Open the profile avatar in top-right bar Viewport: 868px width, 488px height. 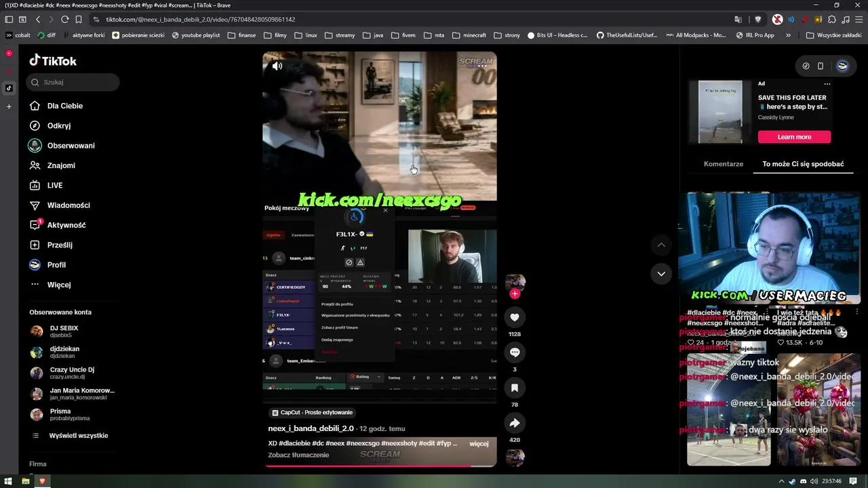click(843, 66)
